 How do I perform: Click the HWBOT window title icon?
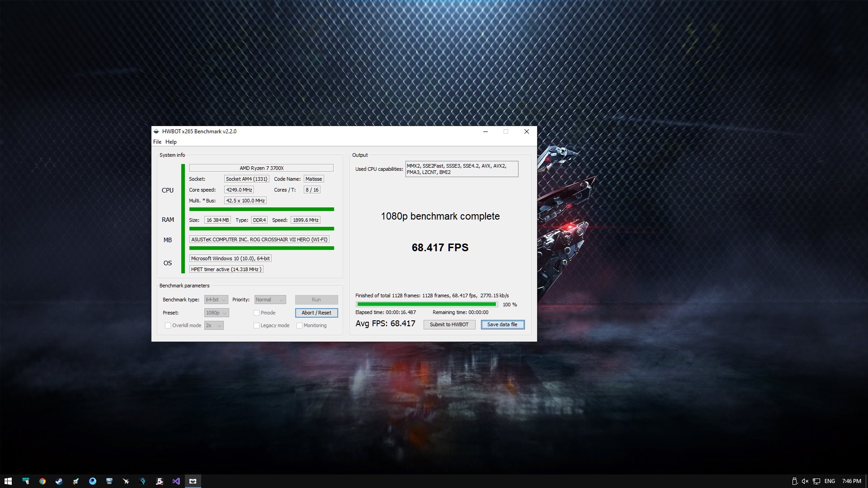point(156,131)
